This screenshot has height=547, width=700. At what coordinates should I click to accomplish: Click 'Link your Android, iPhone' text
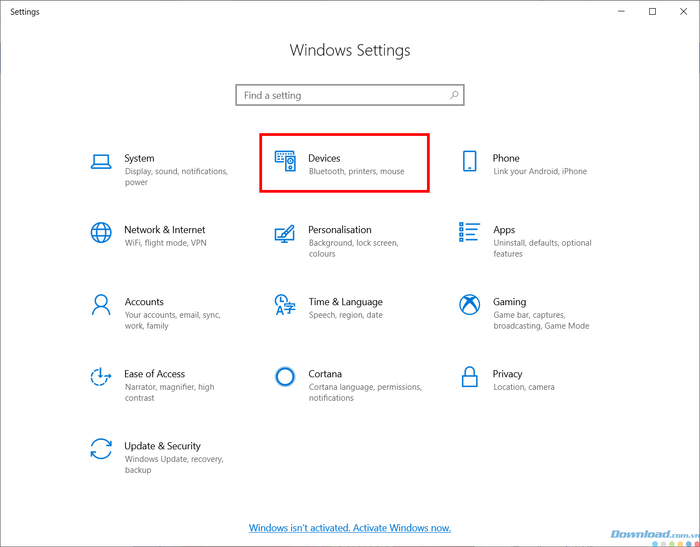tap(540, 171)
